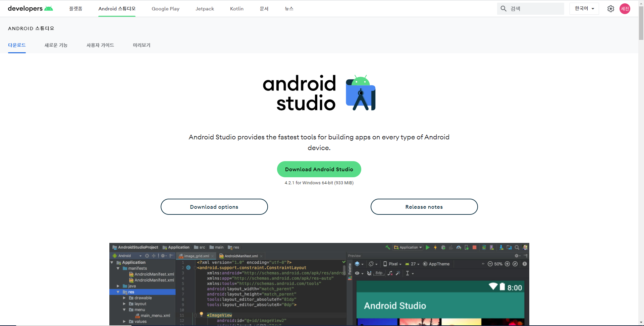Click the page vertical scrollbar thumb
The width and height of the screenshot is (644, 326).
(x=641, y=23)
